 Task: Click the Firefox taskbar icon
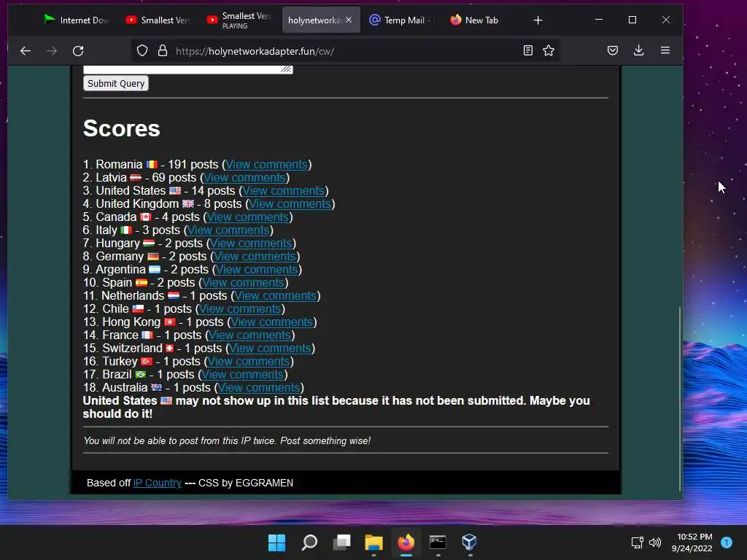point(406,542)
